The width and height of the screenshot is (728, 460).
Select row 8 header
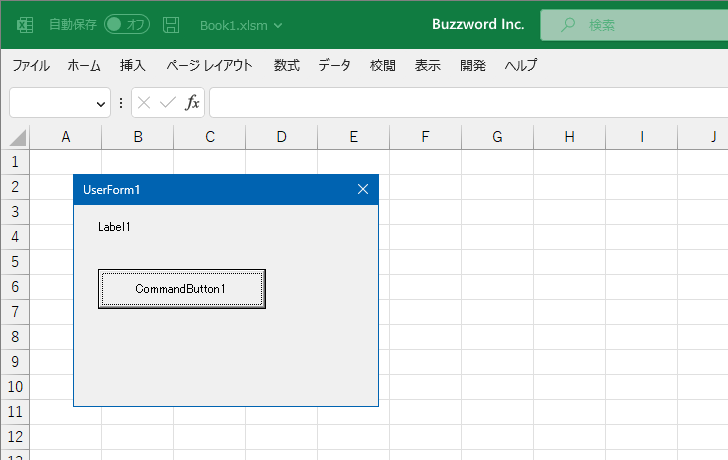(15, 337)
